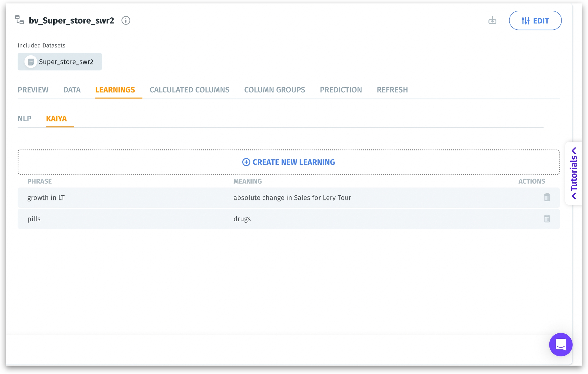Switch to the PREVIEW tab

pyautogui.click(x=33, y=90)
